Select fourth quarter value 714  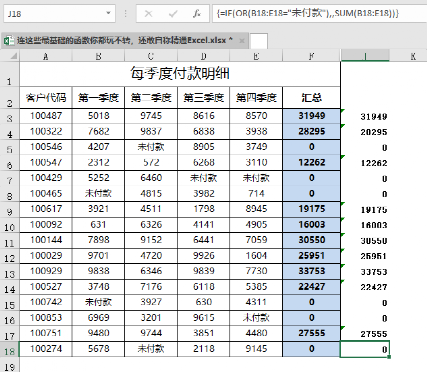coord(256,194)
